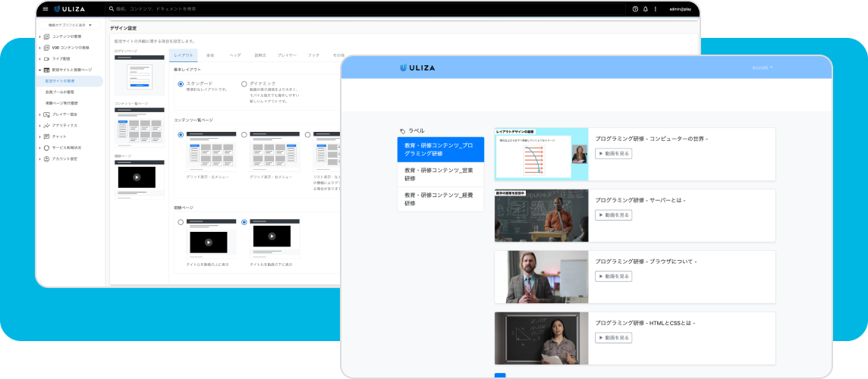Click the admin@play account label

coord(681,9)
